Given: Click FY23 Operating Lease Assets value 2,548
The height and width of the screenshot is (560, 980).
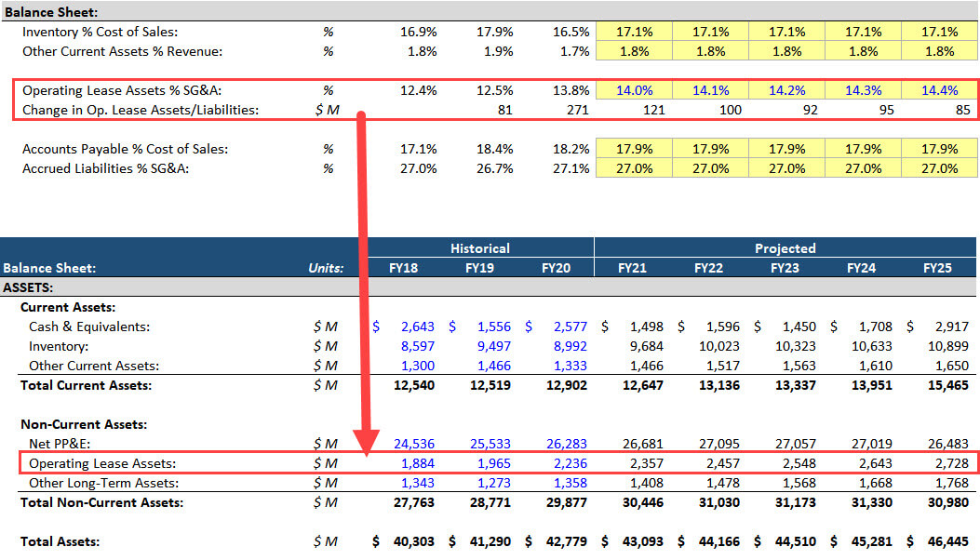Looking at the screenshot, I should click(799, 464).
